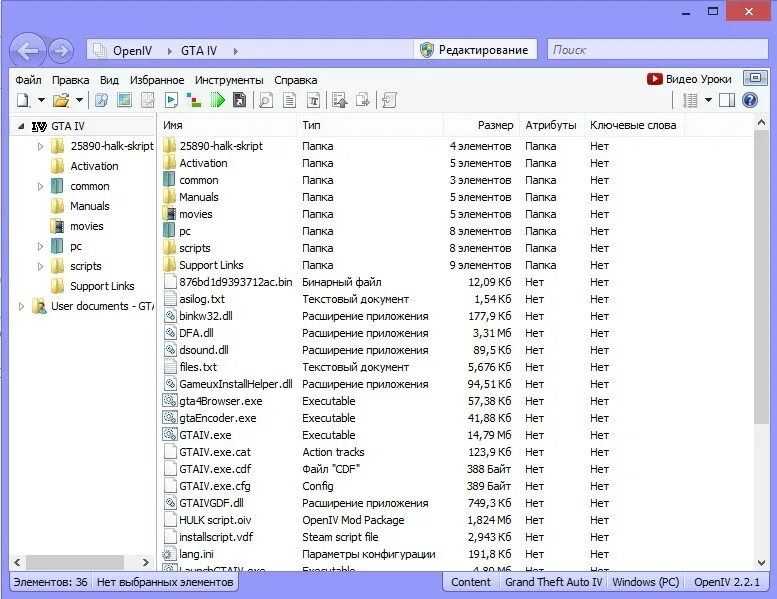Click the Content status bar entry

pos(470,582)
